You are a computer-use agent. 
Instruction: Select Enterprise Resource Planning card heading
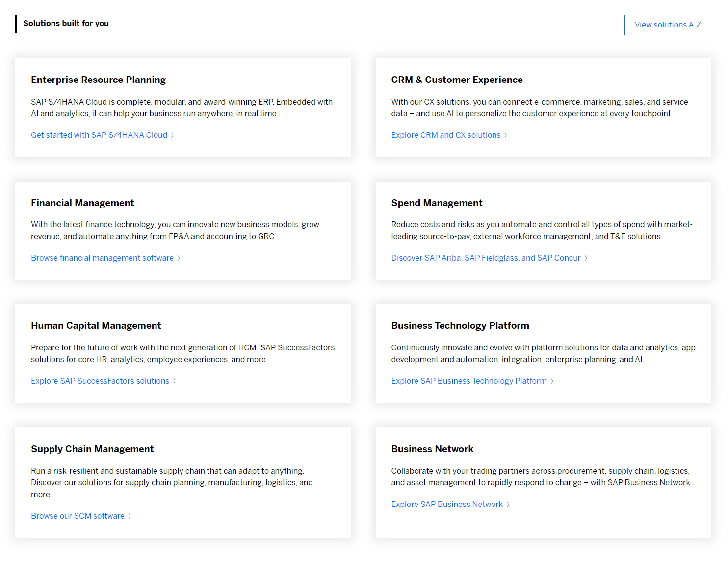pos(98,80)
